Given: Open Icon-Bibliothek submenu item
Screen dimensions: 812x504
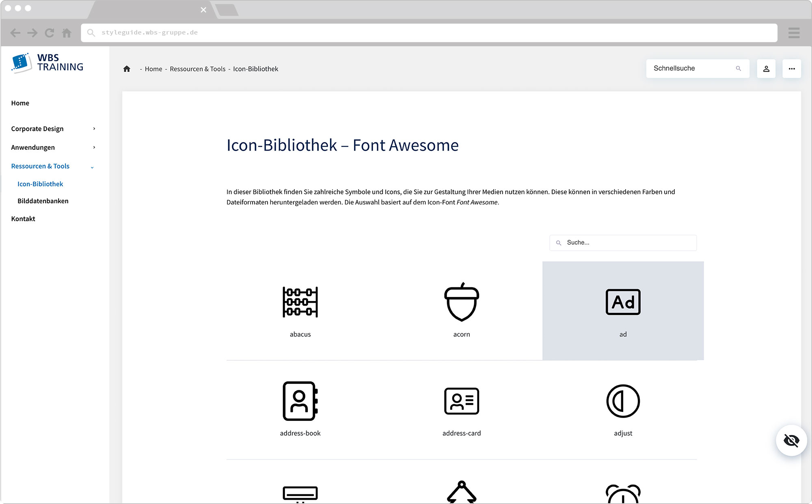Looking at the screenshot, I should pyautogui.click(x=40, y=184).
